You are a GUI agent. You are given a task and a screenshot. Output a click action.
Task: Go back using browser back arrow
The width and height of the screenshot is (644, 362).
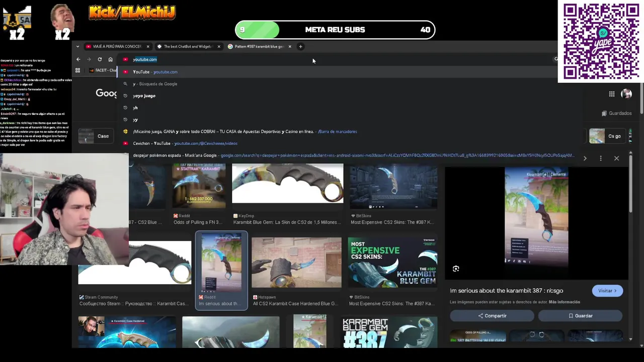pos(78,59)
